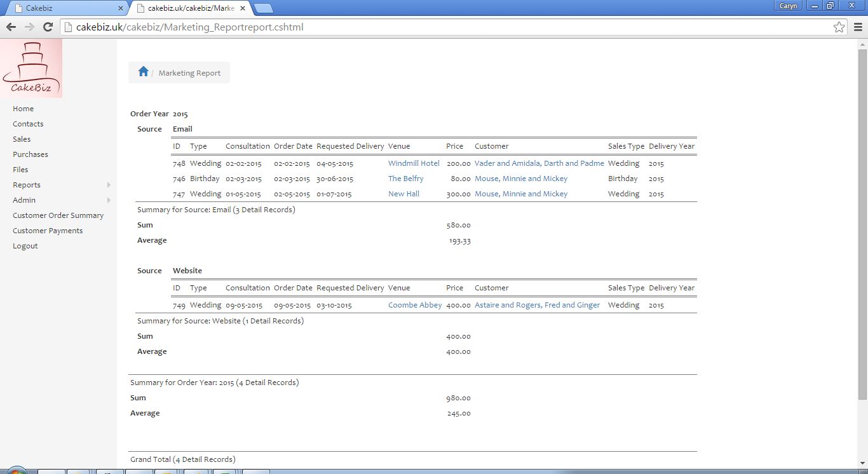
Task: Click the vertical scrollbar down arrow
Action: tap(862, 463)
